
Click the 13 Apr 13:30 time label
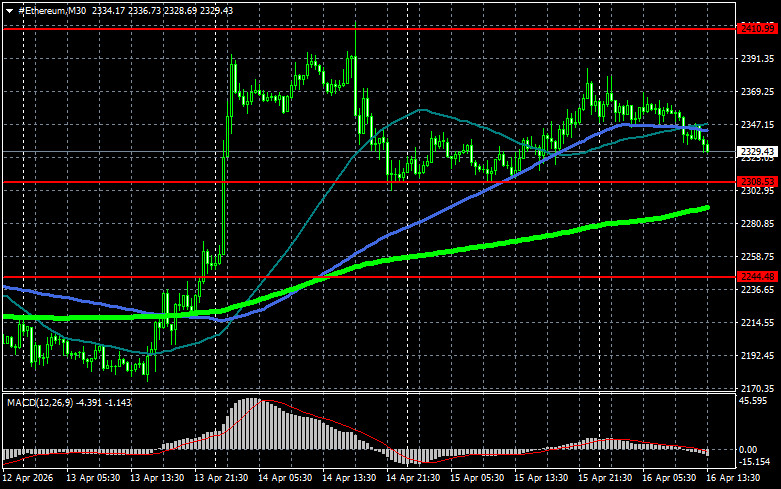(157, 478)
